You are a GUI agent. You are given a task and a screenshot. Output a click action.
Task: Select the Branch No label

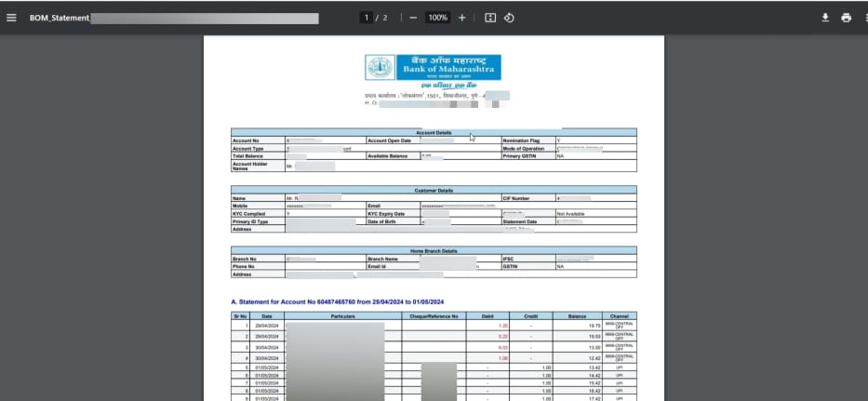[x=244, y=259]
